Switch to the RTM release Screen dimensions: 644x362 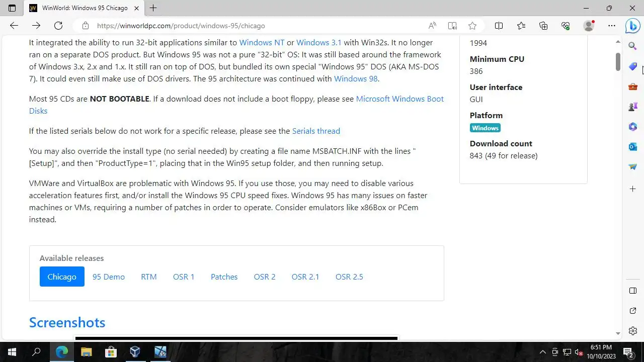point(149,277)
